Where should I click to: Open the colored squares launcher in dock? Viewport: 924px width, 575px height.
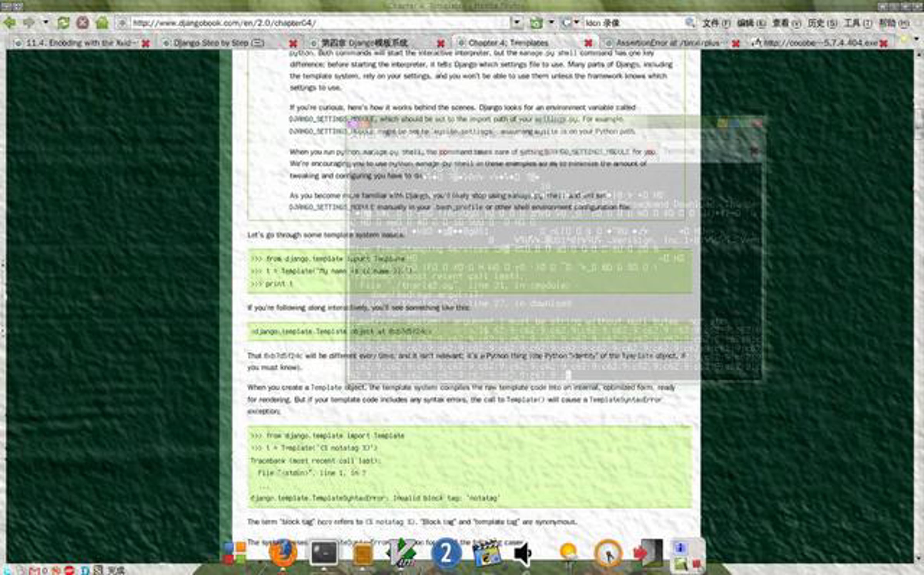234,553
